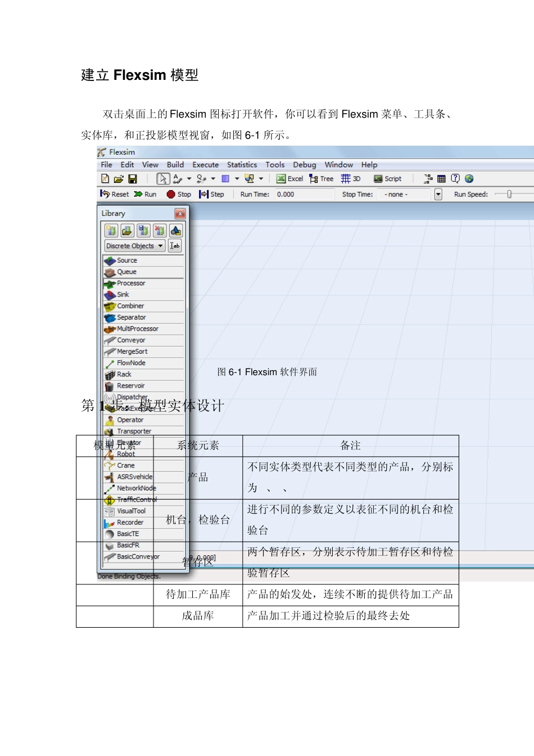The image size is (534, 756).
Task: Click the Save model disk icon
Action: tap(133, 179)
